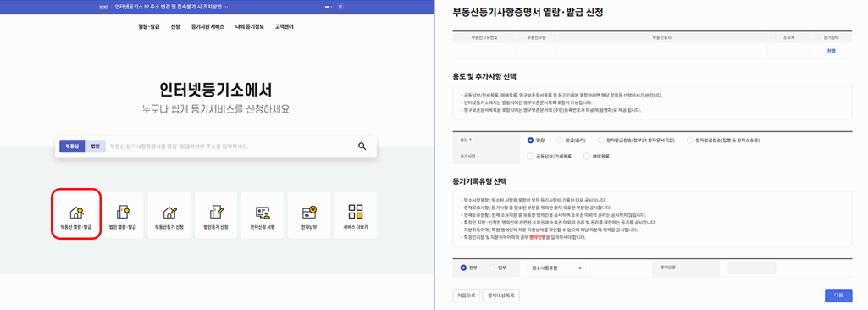Click the 처음으로 button
The image size is (868, 310).
tap(466, 296)
